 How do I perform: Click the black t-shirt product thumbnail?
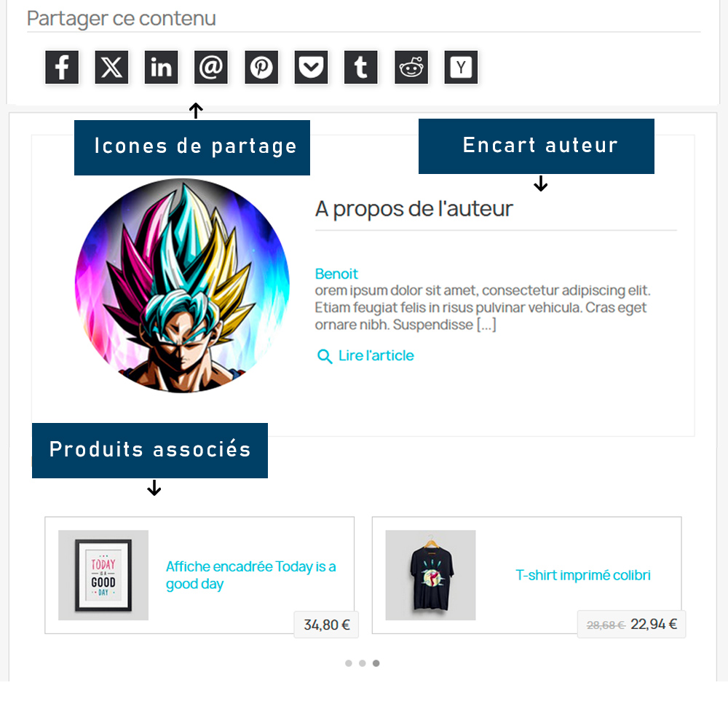(430, 575)
